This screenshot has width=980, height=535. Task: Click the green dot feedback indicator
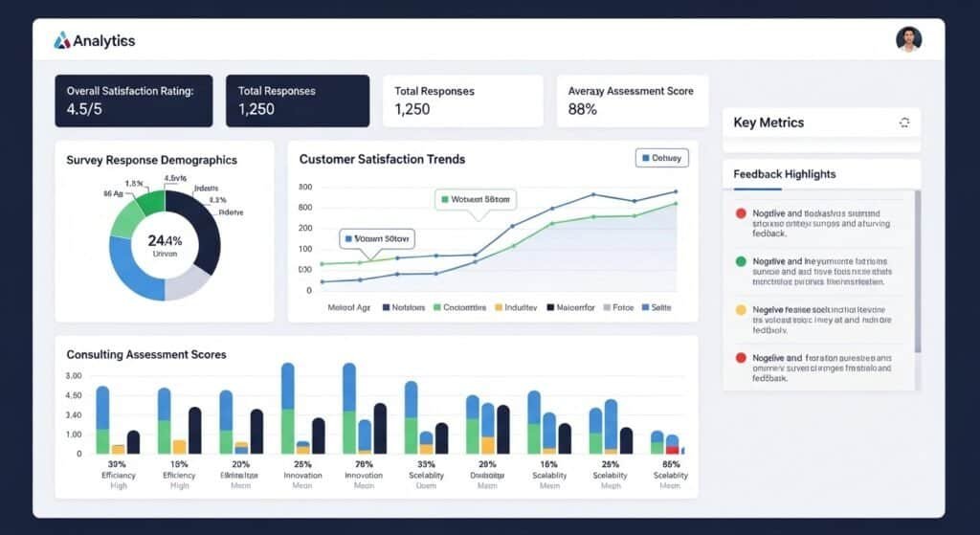tap(741, 261)
